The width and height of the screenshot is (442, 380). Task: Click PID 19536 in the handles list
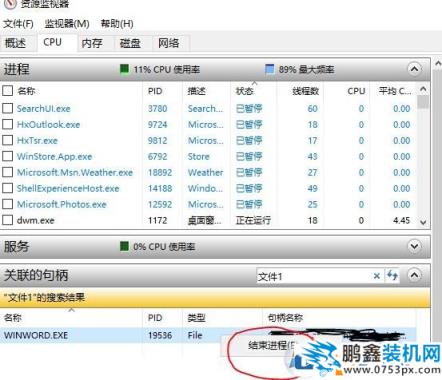click(x=160, y=335)
